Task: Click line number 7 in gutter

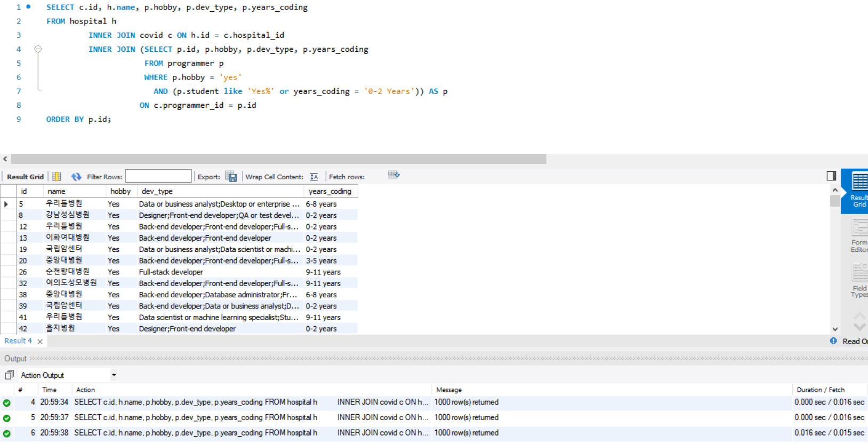Action: (19, 91)
